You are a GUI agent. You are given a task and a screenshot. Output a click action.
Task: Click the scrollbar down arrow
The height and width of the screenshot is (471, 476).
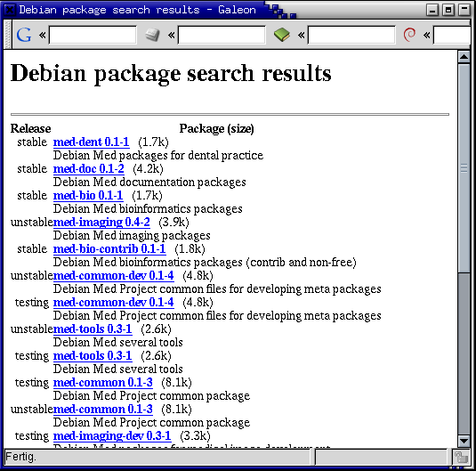[x=464, y=441]
